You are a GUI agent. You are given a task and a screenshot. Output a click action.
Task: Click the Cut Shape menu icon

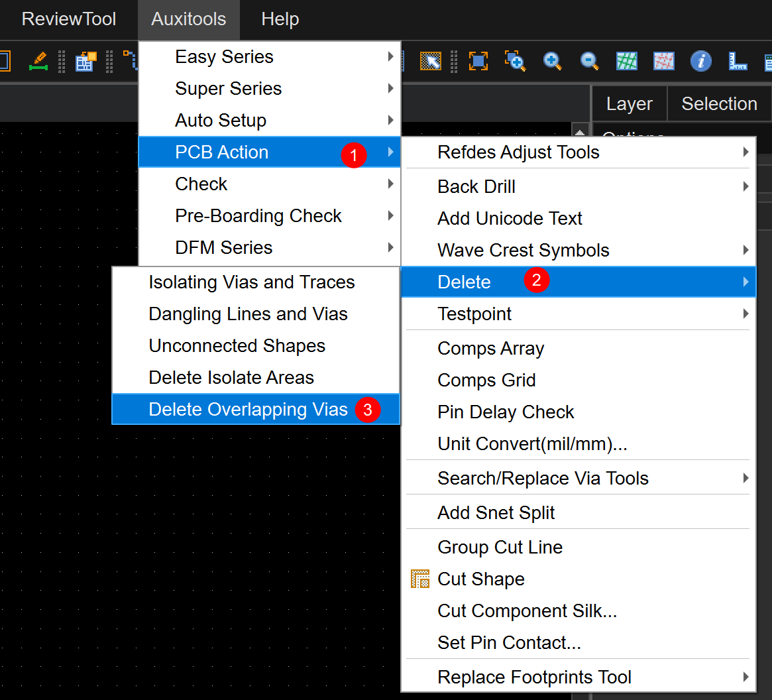coord(420,579)
